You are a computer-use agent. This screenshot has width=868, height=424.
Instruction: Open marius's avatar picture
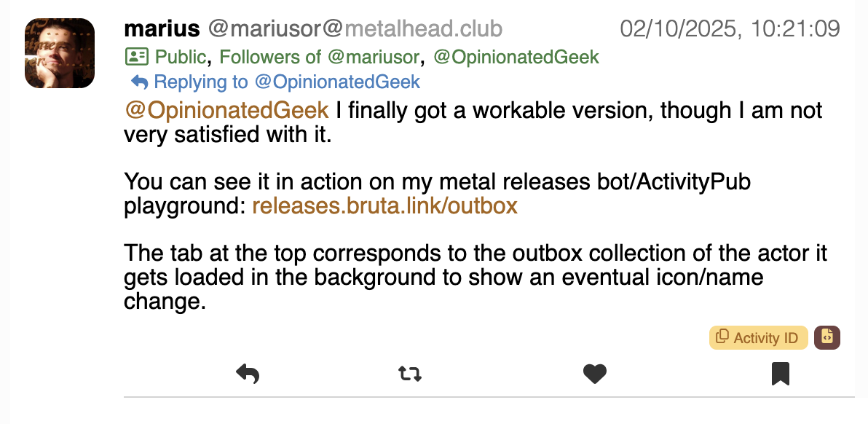coord(60,53)
